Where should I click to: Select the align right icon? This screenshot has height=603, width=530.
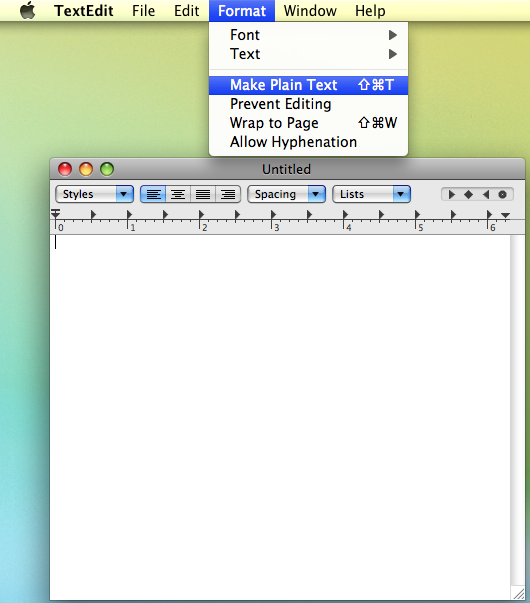coord(228,194)
